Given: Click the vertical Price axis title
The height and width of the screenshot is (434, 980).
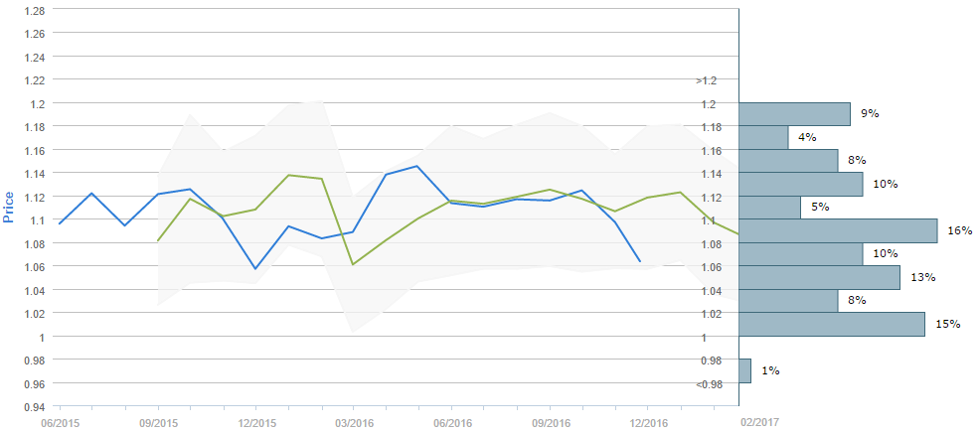Looking at the screenshot, I should click(9, 208).
